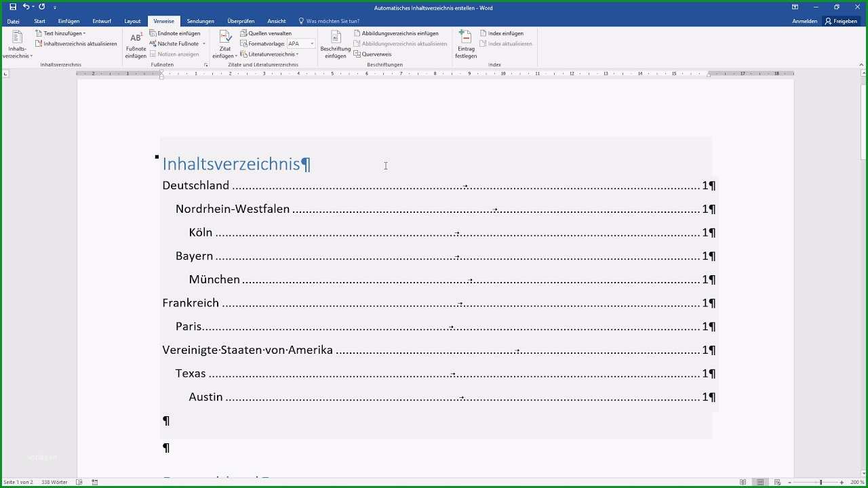Screen dimensions: 868x488
Task: Switch to the Ansicht tab
Action: [x=277, y=21]
